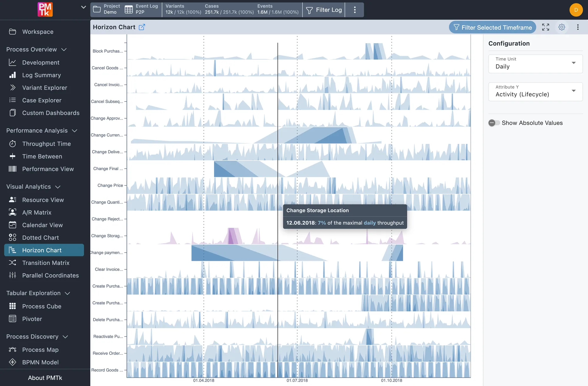Click the Pivoter table icon
Image resolution: width=588 pixels, height=386 pixels.
click(12, 319)
